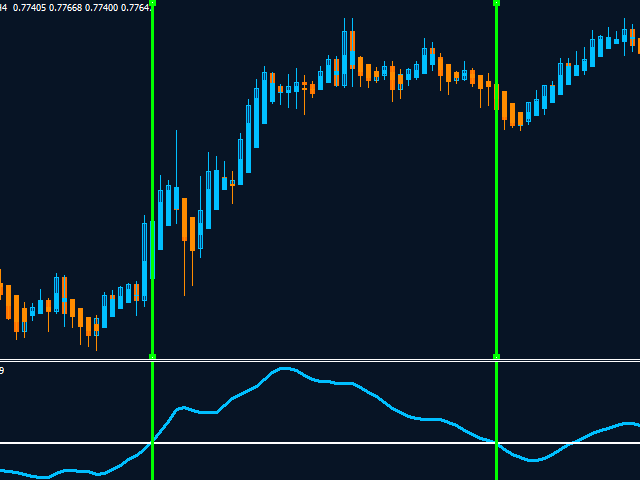Click the left green line's anchor above the indicator pane
The height and width of the screenshot is (480, 640).
(153, 356)
